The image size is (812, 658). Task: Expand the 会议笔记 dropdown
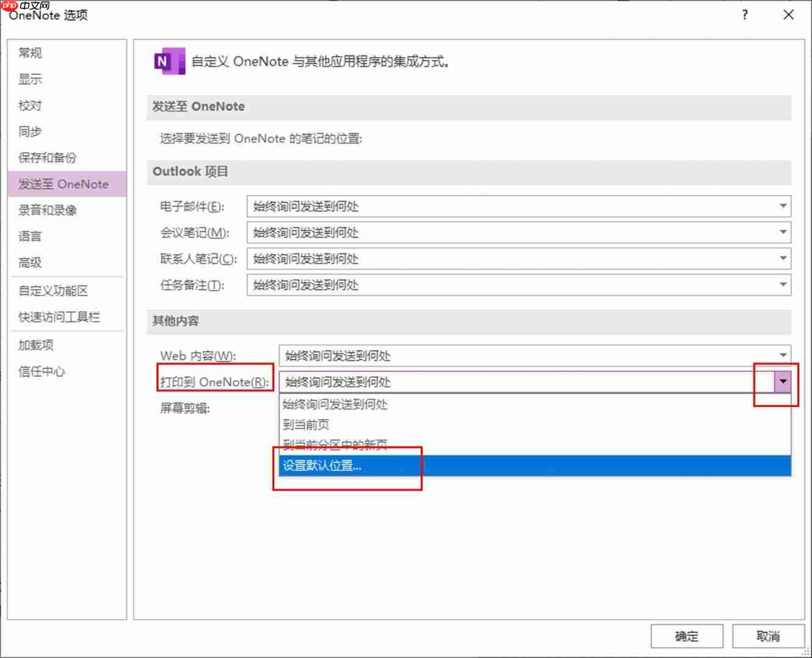[x=783, y=232]
